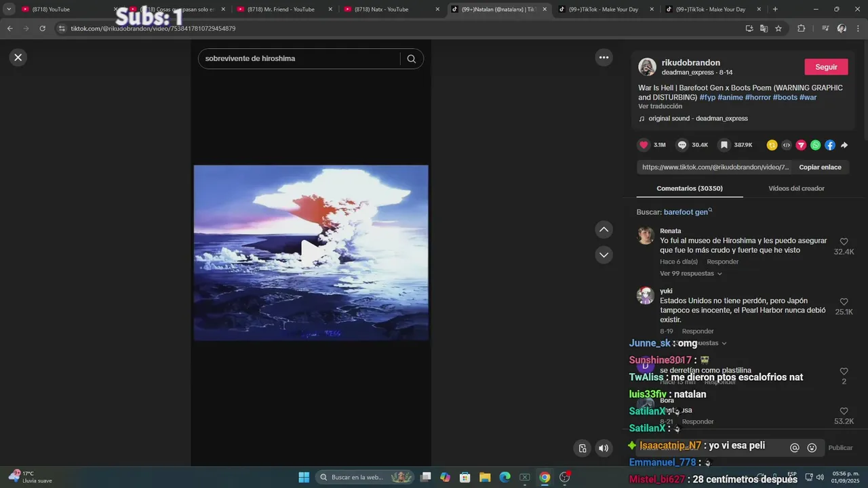Open #boots hashtag link
Screen dimensions: 868x488
pos(785,98)
